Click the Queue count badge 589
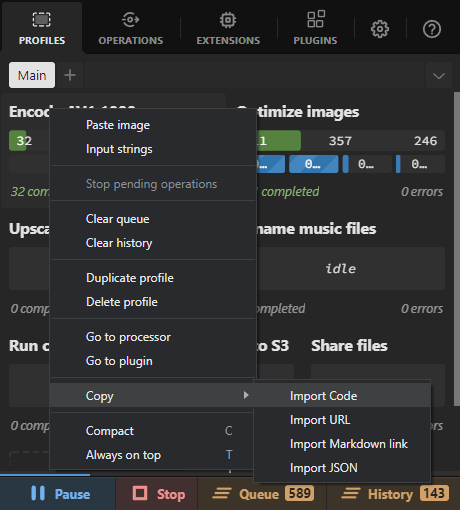This screenshot has width=460, height=510. pos(299,493)
